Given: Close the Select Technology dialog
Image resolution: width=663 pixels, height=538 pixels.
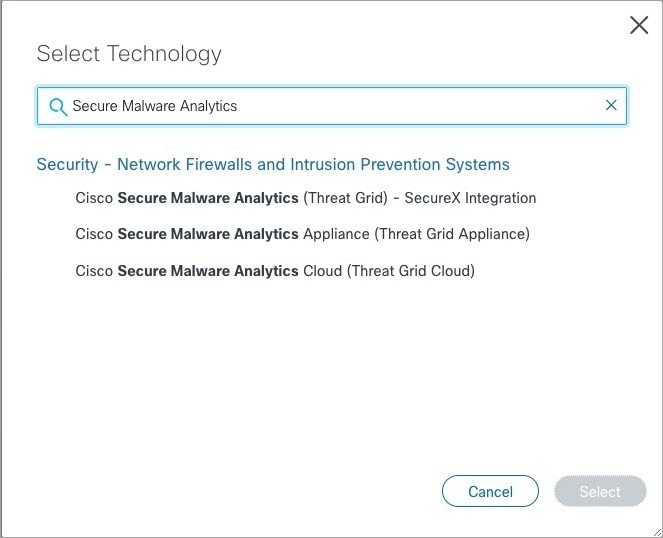Looking at the screenshot, I should click(638, 25).
